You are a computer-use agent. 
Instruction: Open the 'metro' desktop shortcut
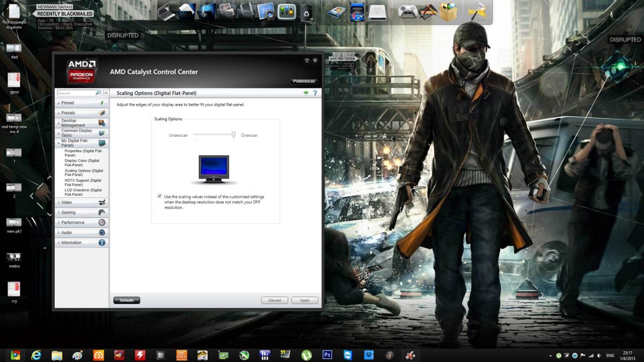[14, 260]
